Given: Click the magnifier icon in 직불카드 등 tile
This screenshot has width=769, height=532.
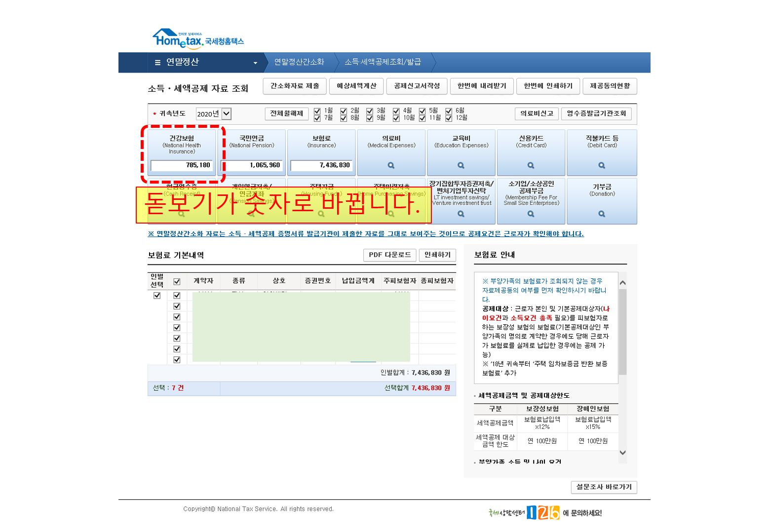Looking at the screenshot, I should point(602,165).
